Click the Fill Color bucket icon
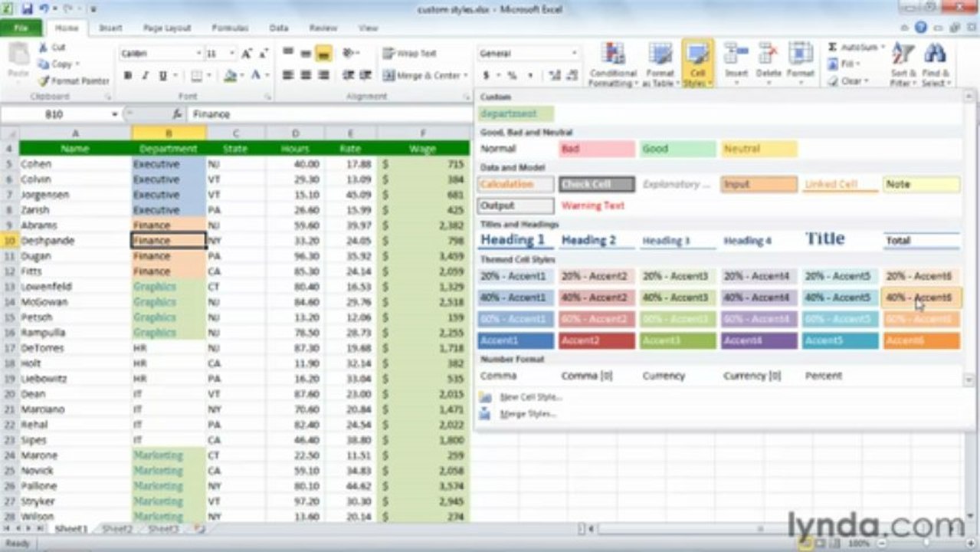The width and height of the screenshot is (980, 552). click(x=230, y=76)
